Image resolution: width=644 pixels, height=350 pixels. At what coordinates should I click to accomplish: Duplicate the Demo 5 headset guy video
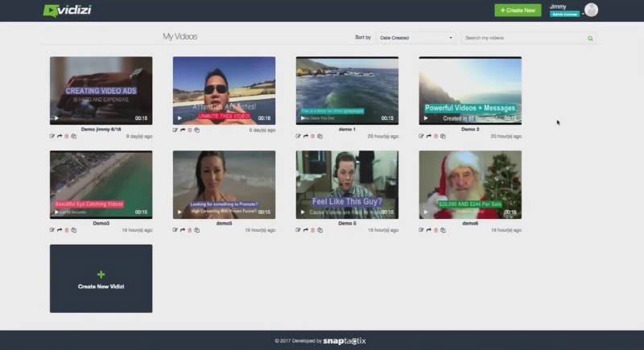(320, 230)
